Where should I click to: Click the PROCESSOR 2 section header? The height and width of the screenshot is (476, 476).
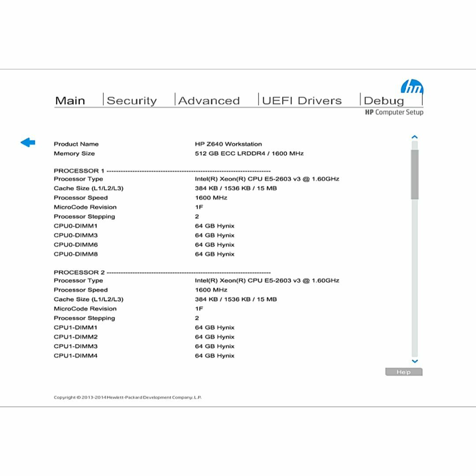pos(79,272)
